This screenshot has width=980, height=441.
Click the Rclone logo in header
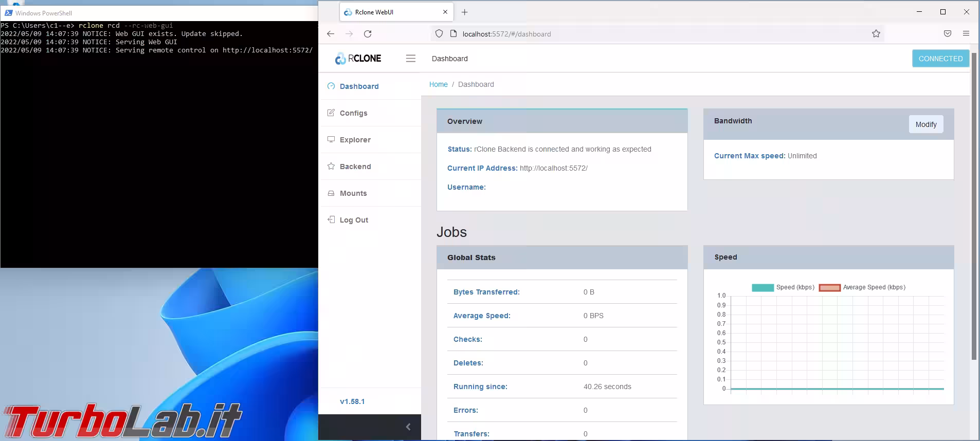(x=358, y=59)
